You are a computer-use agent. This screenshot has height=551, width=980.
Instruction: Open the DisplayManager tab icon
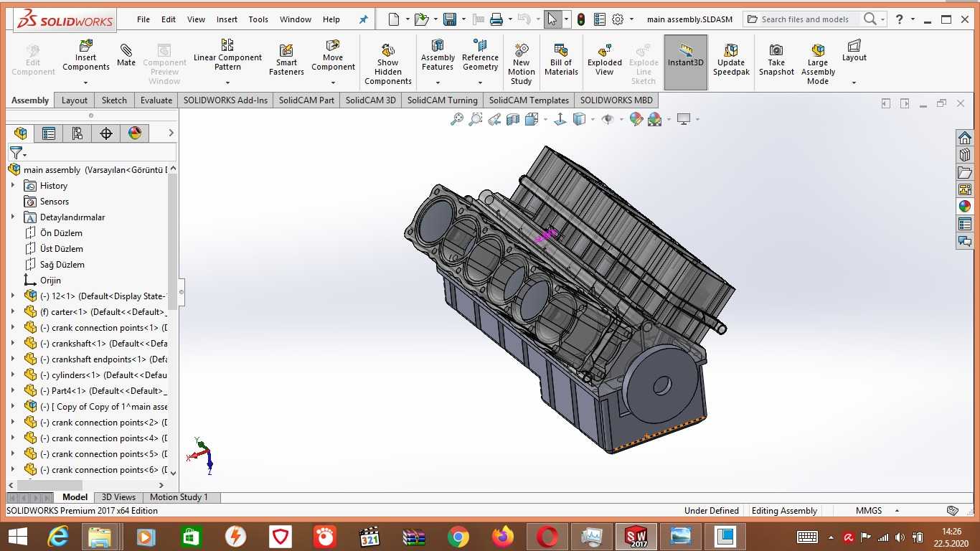(x=135, y=133)
